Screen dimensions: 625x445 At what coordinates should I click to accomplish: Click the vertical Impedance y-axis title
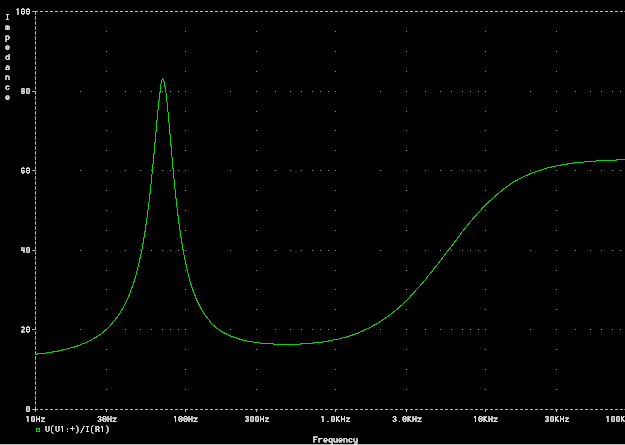[8, 58]
